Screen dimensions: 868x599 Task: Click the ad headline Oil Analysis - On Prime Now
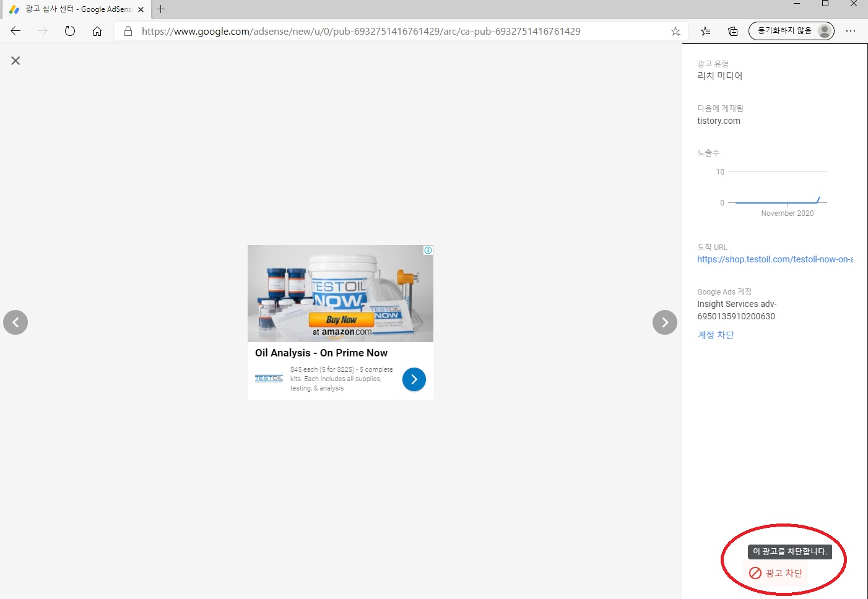pyautogui.click(x=321, y=353)
